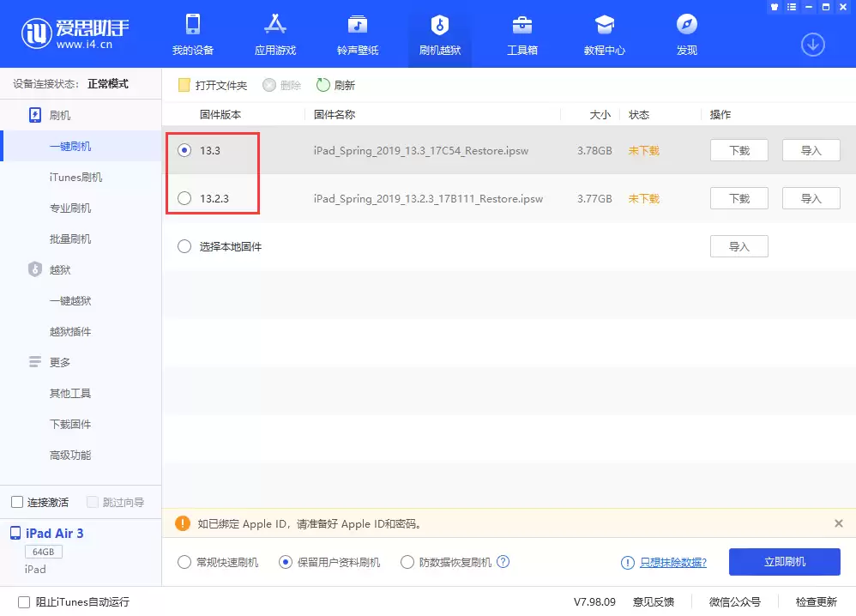Click iPad_Spring_2019_13.3_17C54_Restore.ipsw file name
The width and height of the screenshot is (856, 616).
pos(421,151)
